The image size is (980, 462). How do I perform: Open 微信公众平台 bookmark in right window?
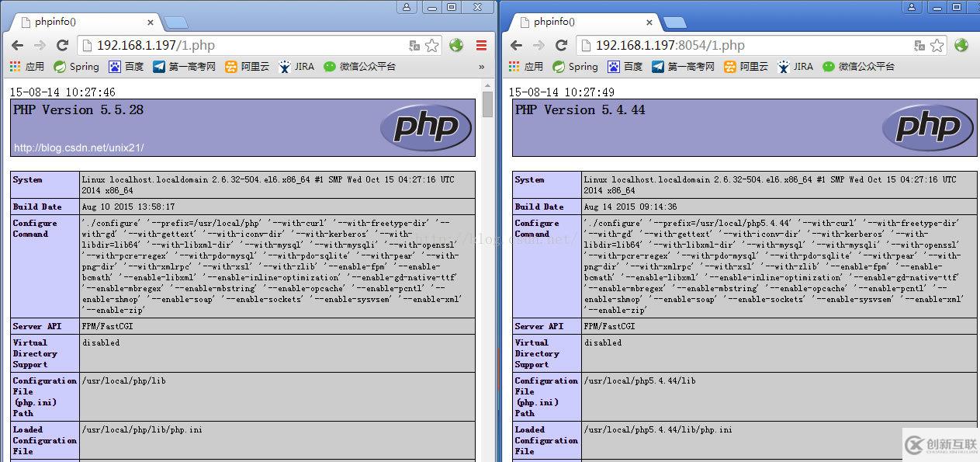pos(858,67)
